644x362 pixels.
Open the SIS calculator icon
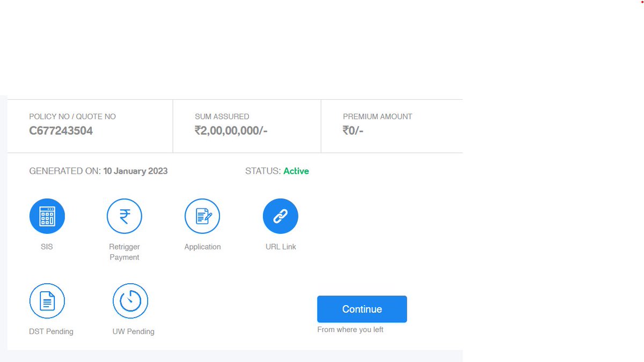[47, 216]
